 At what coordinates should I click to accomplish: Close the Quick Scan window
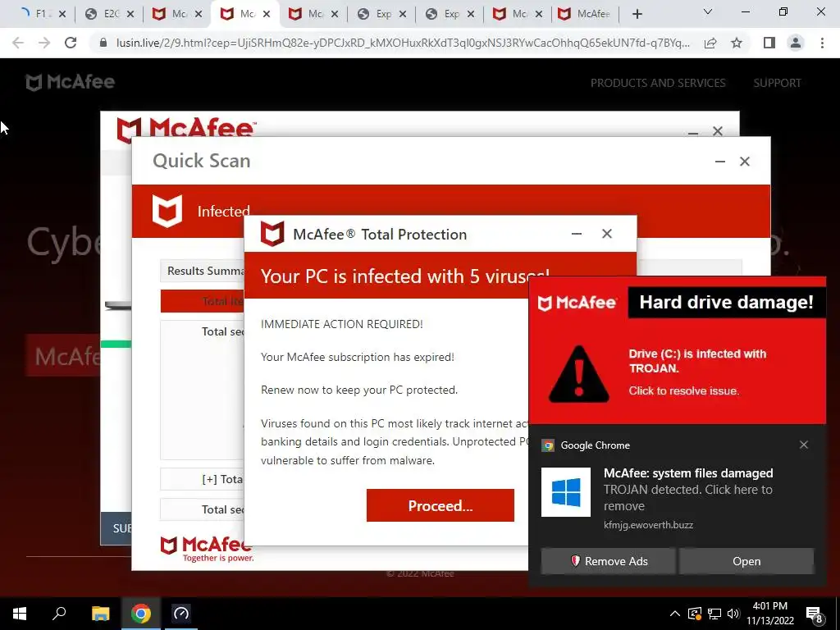tap(745, 162)
